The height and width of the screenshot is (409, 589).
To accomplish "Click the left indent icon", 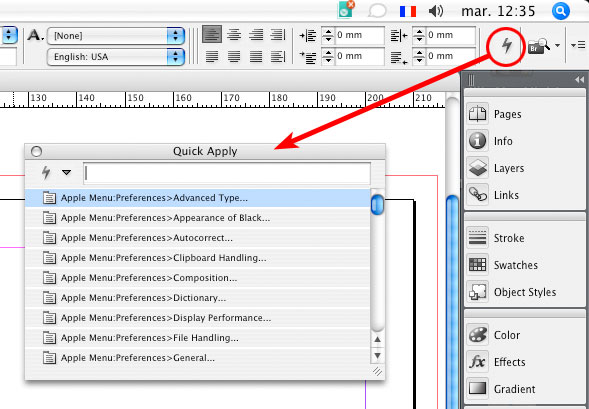I will pyautogui.click(x=308, y=36).
